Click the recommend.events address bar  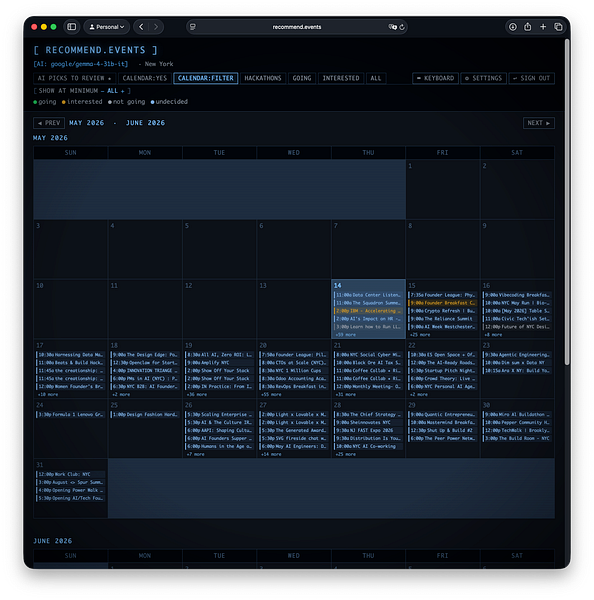tap(297, 27)
